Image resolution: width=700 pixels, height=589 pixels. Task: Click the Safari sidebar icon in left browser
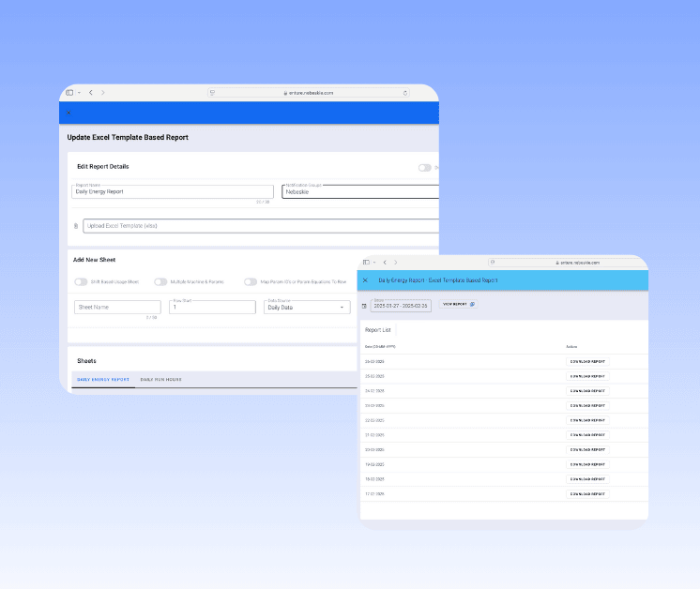[x=69, y=93]
